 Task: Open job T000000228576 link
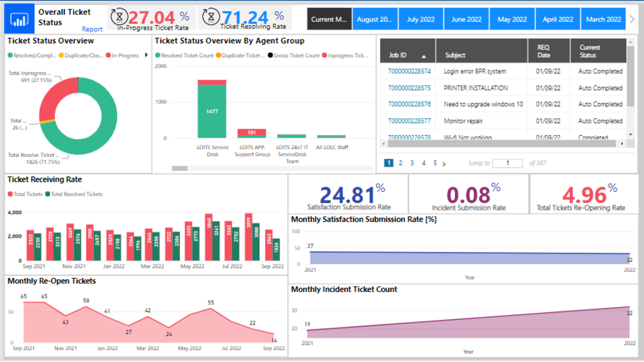coord(409,105)
